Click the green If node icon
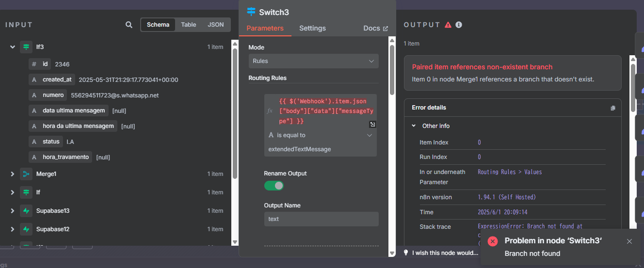The width and height of the screenshot is (644, 268). pyautogui.click(x=26, y=192)
